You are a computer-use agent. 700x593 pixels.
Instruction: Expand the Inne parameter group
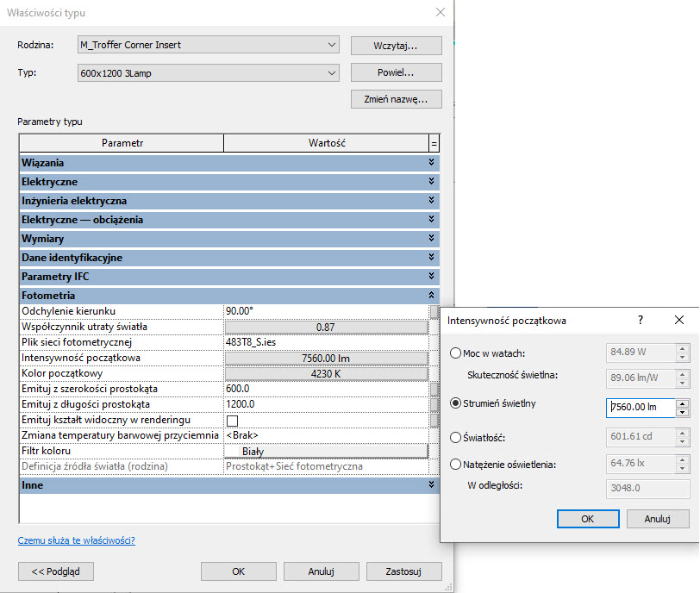(431, 485)
